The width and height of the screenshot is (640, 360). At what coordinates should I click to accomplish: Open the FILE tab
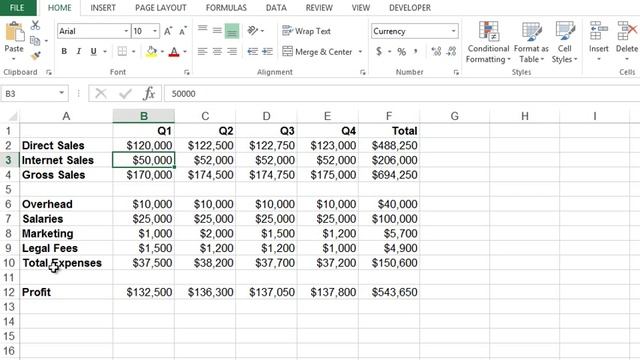click(x=18, y=8)
